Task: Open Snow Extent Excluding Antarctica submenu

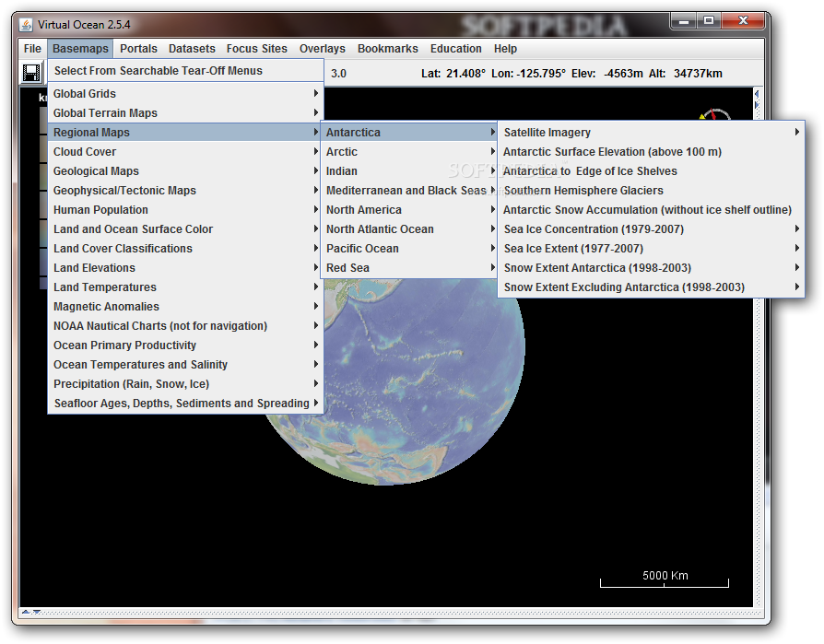Action: (651, 287)
